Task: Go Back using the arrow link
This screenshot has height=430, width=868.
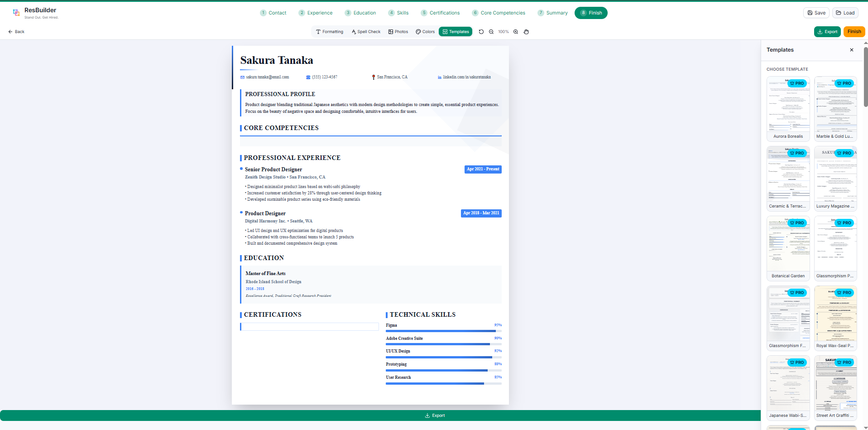Action: coord(16,32)
